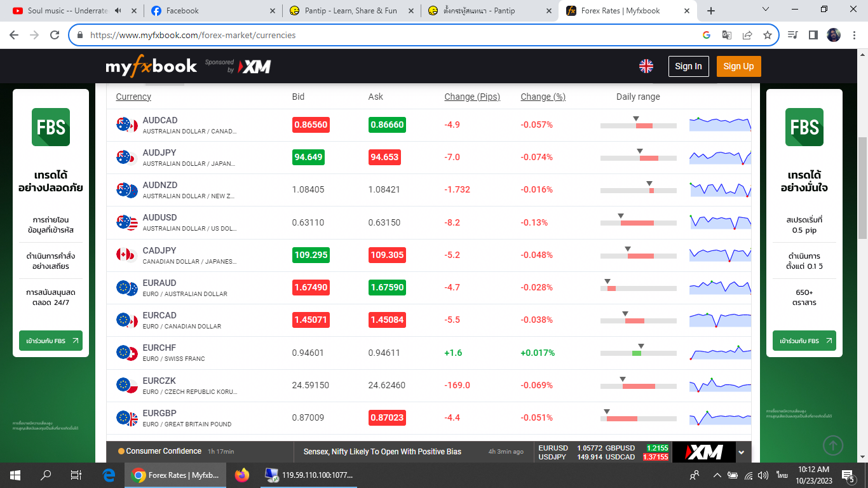Viewport: 868px width, 488px height.
Task: Open Firefox from the taskbar
Action: coord(241,475)
